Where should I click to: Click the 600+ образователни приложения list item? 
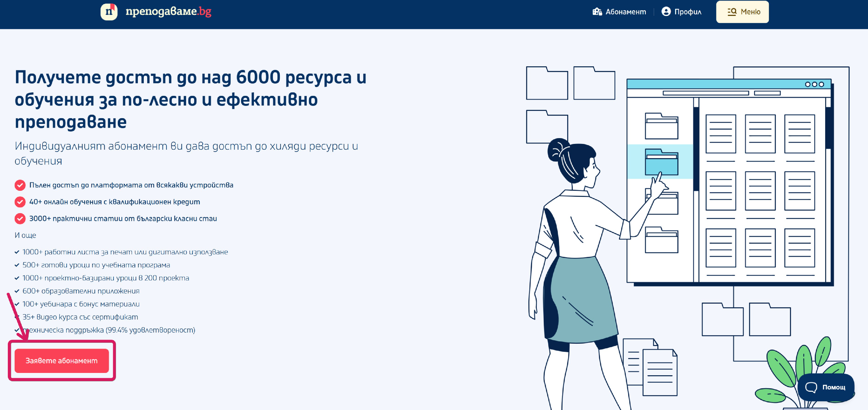[80, 291]
